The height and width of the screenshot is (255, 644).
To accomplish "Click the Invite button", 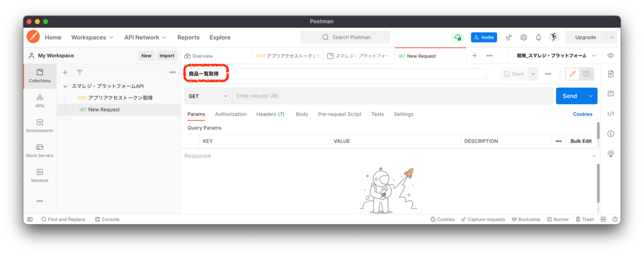I will coord(484,37).
